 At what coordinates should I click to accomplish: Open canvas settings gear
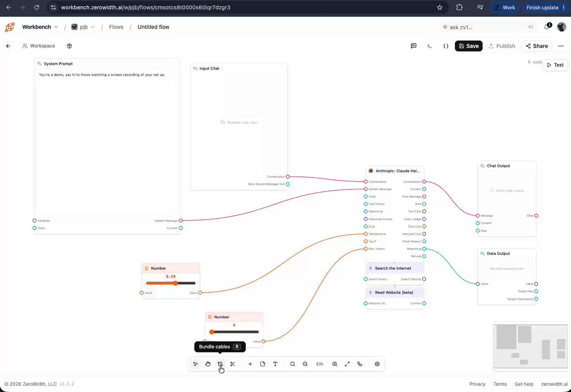tap(377, 364)
